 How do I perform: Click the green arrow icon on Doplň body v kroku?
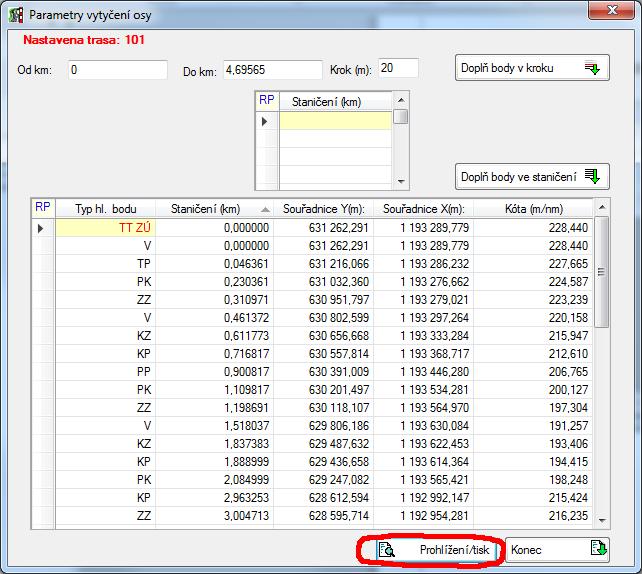592,68
